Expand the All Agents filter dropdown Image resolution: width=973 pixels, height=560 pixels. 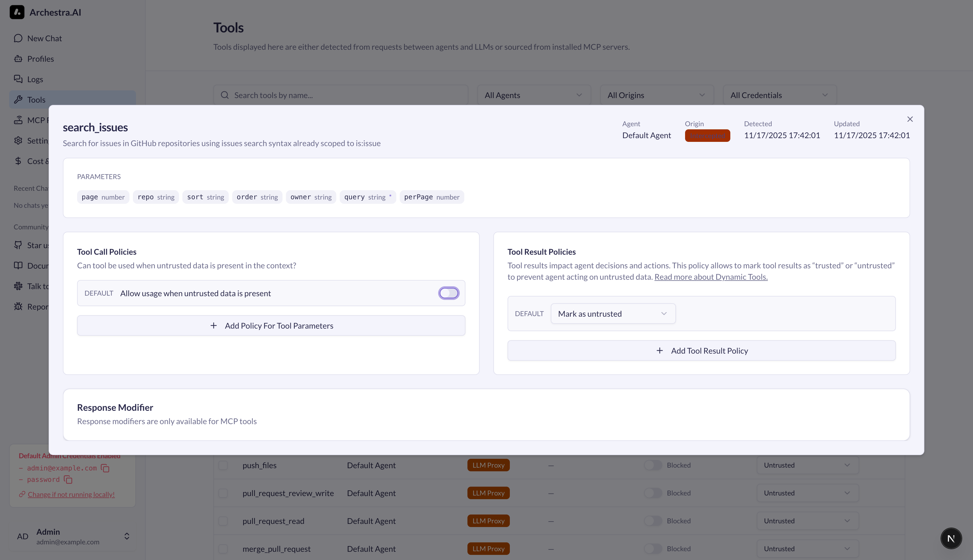point(533,95)
